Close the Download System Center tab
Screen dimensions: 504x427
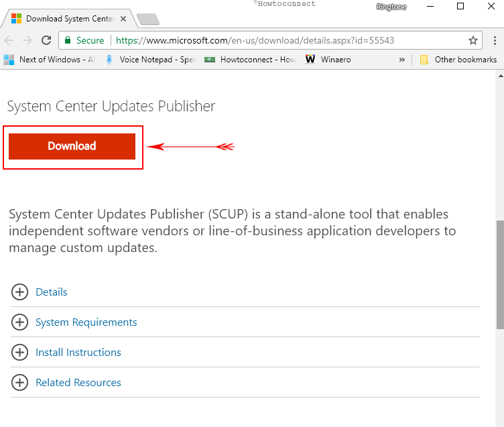pyautogui.click(x=123, y=19)
